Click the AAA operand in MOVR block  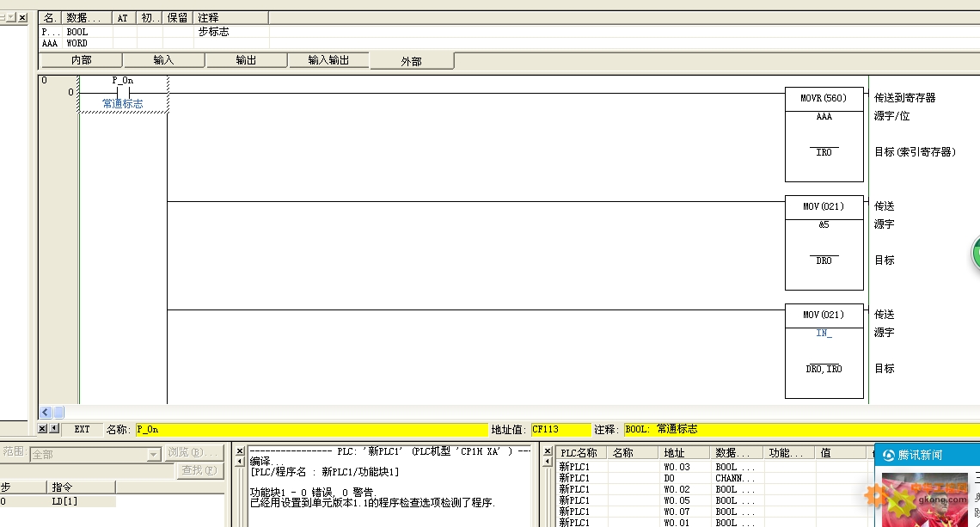pos(824,116)
